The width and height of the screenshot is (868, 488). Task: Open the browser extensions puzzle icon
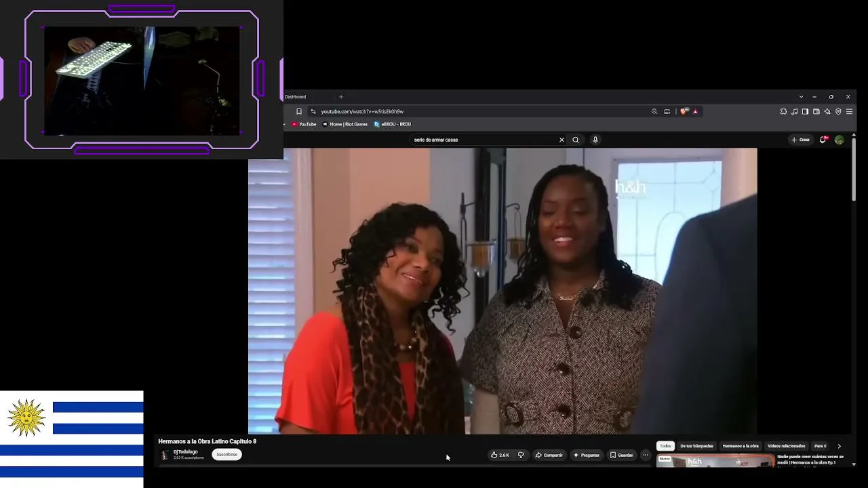click(x=783, y=111)
